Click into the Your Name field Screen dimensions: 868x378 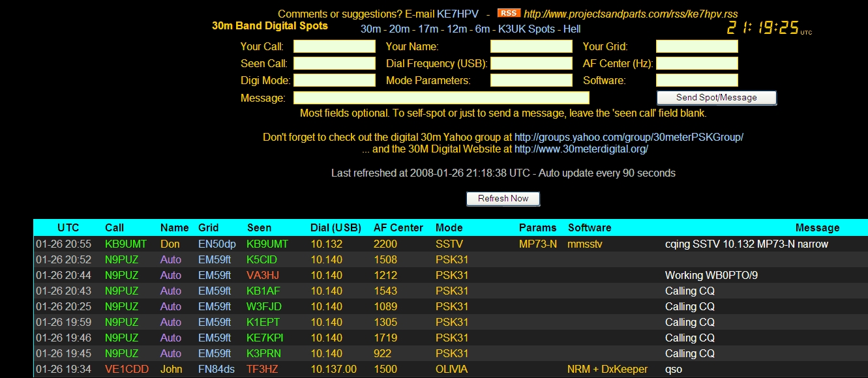coord(531,46)
